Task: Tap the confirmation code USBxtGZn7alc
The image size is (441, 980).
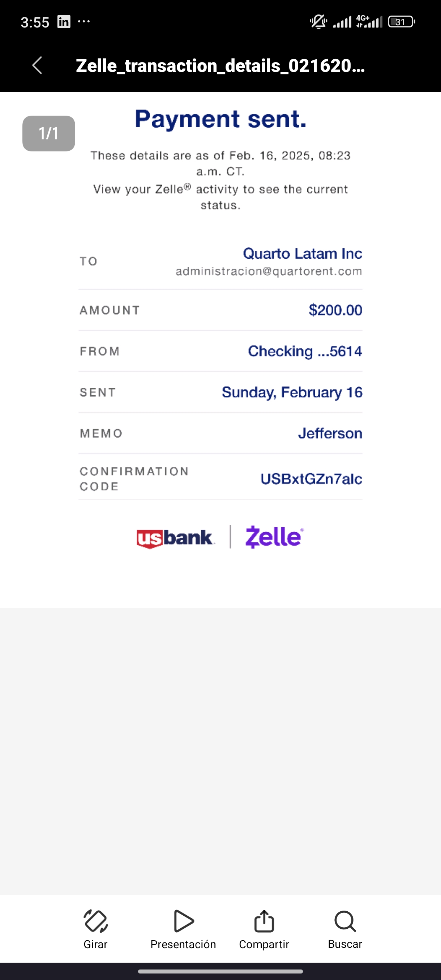Action: 311,479
